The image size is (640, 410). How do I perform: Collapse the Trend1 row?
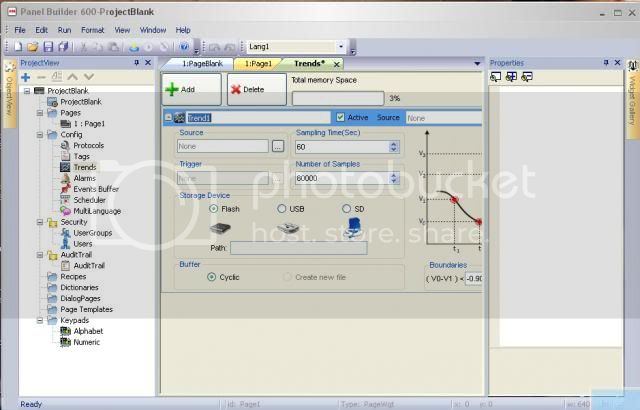[x=168, y=117]
